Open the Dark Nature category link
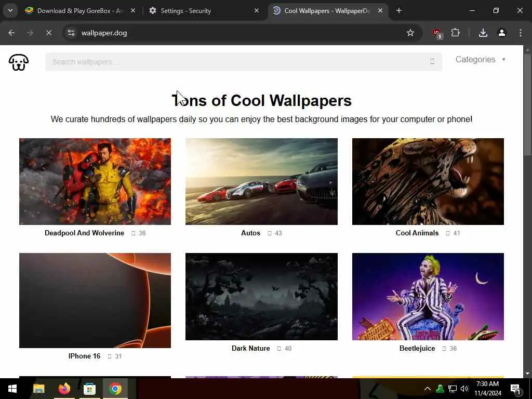 (x=251, y=349)
